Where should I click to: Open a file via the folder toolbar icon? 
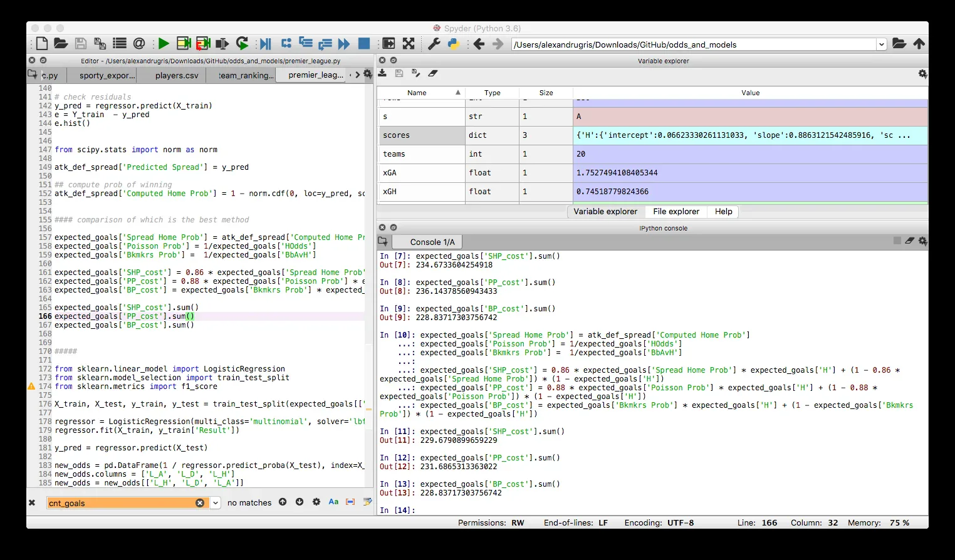61,44
